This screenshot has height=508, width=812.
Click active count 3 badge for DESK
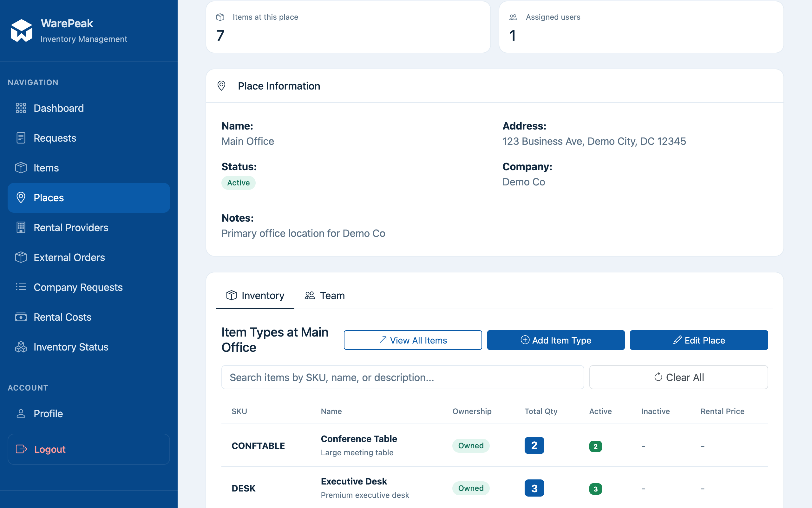[x=595, y=489]
